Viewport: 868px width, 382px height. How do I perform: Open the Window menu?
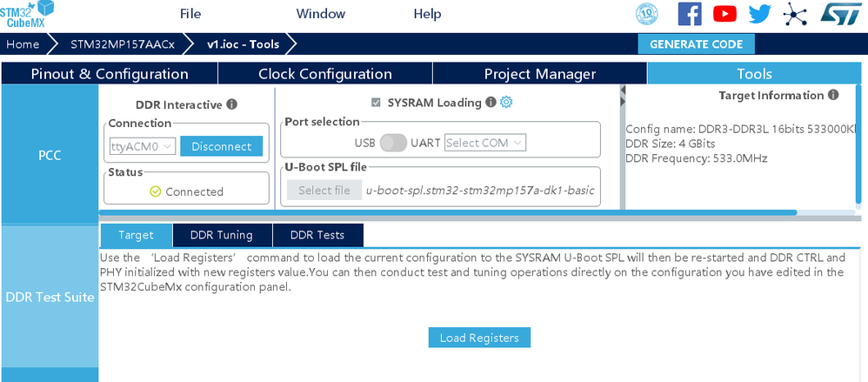(x=321, y=14)
